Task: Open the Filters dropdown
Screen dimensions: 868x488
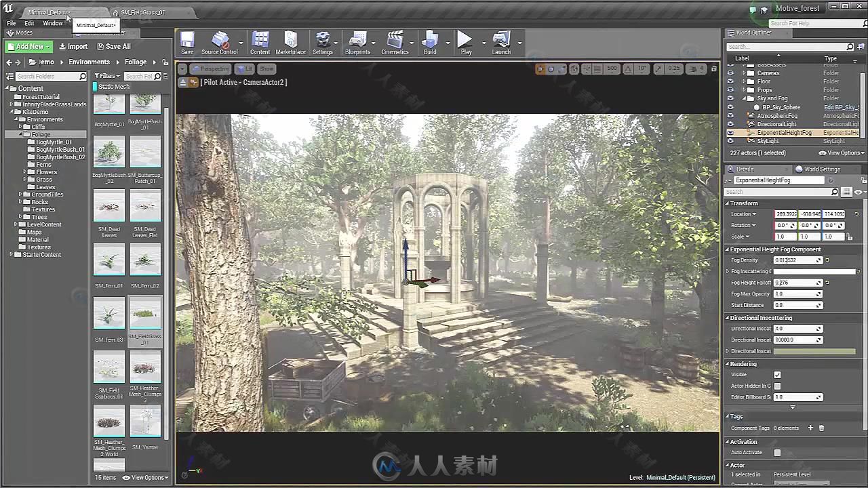Action: pyautogui.click(x=107, y=76)
